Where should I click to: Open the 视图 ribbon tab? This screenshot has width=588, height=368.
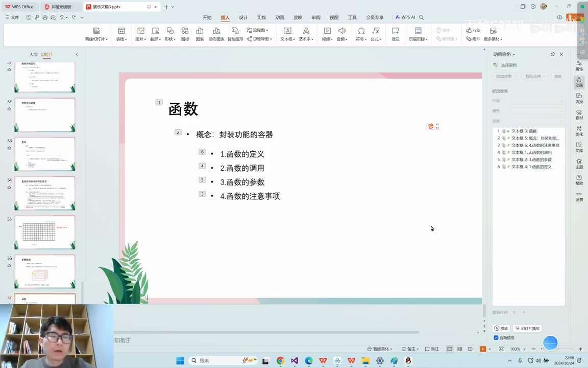tap(334, 17)
